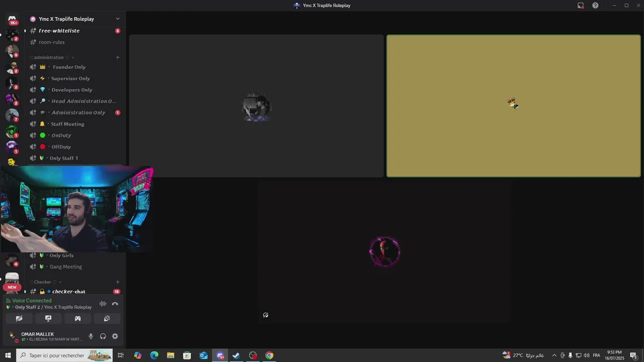This screenshot has width=644, height=362.
Task: Show hidden system tray icons
Action: (554, 355)
